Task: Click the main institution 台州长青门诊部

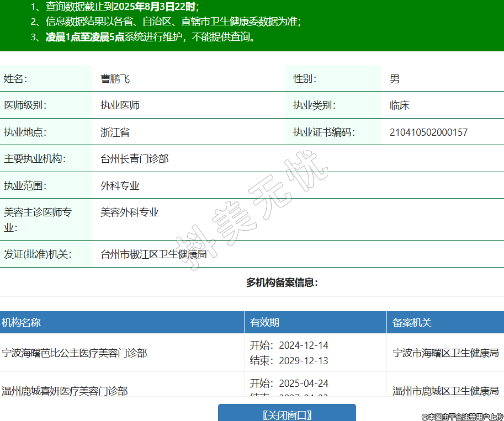Action: (134, 159)
